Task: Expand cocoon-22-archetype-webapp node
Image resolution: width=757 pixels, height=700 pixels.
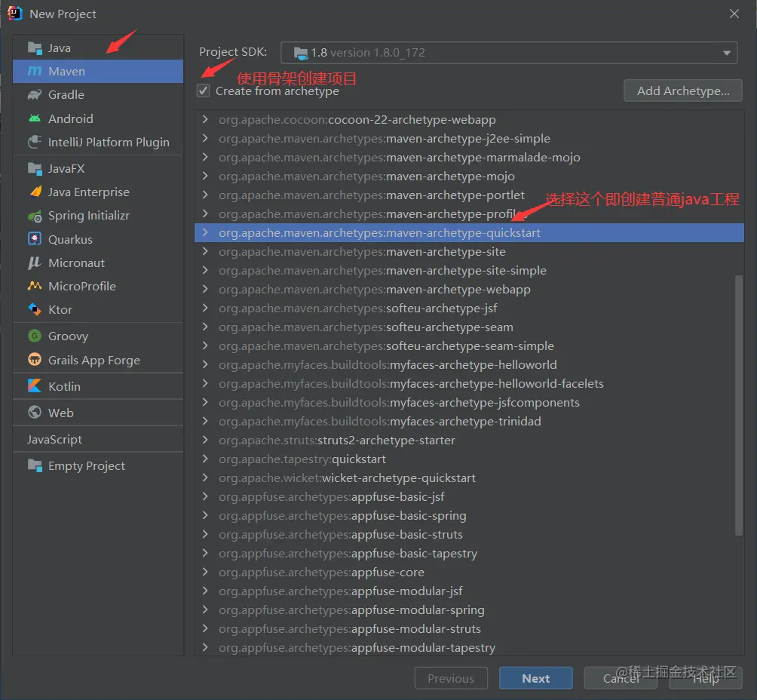Action: [x=205, y=119]
